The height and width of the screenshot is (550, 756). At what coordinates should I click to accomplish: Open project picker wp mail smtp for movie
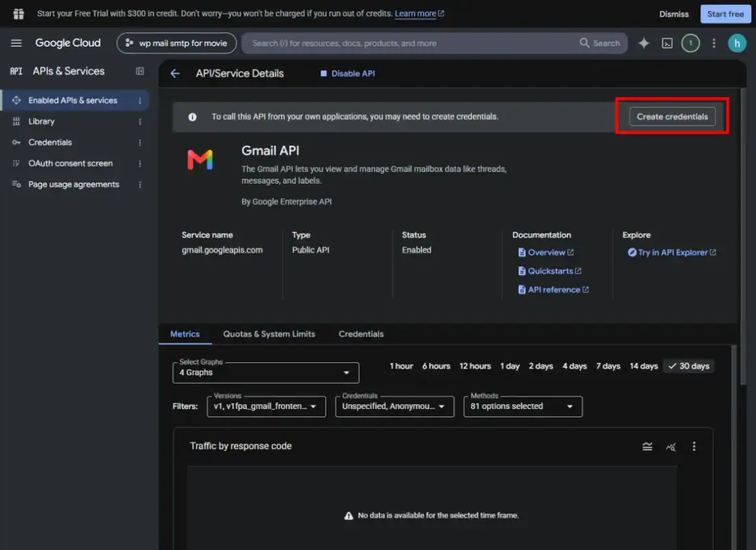[177, 43]
